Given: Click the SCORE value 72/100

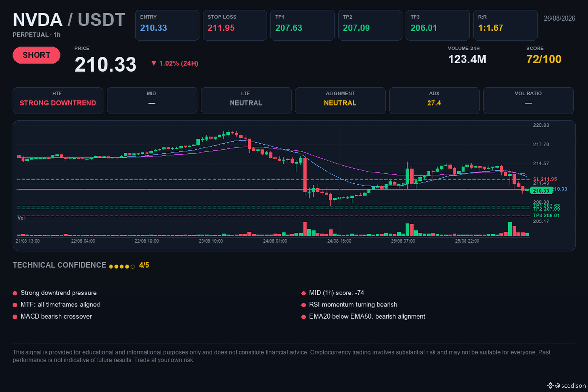Looking at the screenshot, I should pyautogui.click(x=544, y=60).
